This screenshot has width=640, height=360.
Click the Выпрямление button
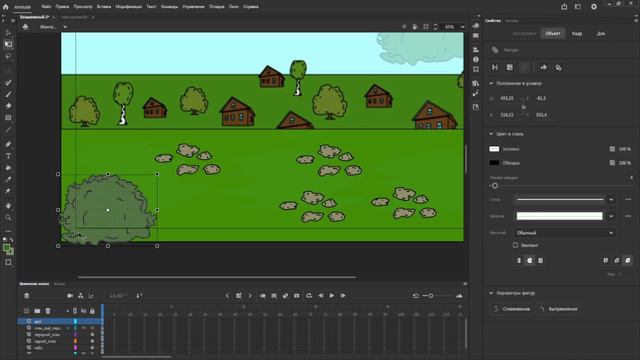pos(558,309)
